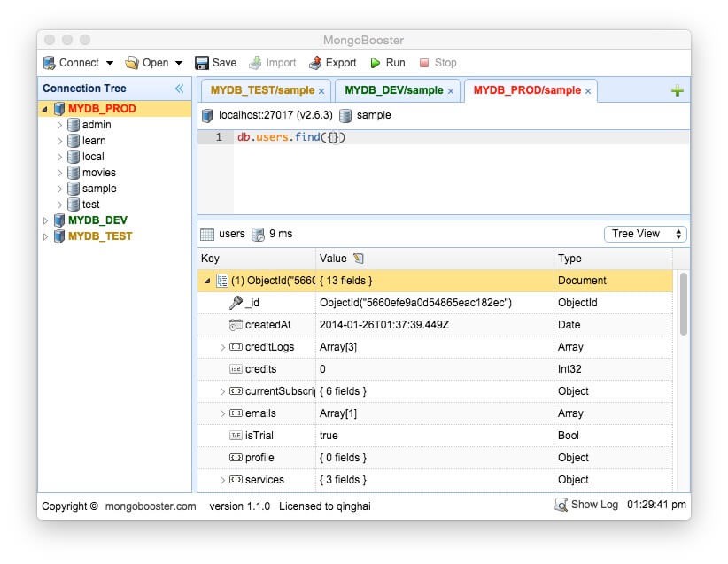The image size is (728, 564).
Task: Close the MYDB_TEST/sample tab
Action: click(x=321, y=91)
